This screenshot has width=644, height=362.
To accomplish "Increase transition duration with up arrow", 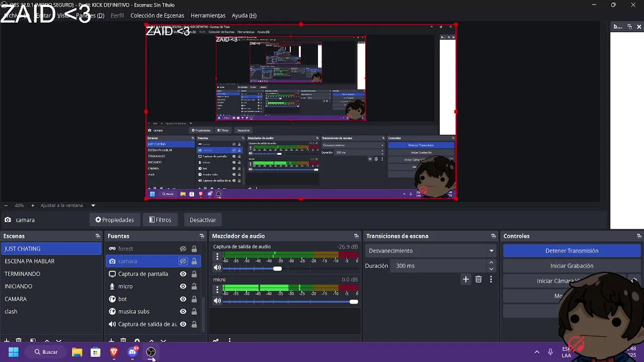I will (x=491, y=263).
